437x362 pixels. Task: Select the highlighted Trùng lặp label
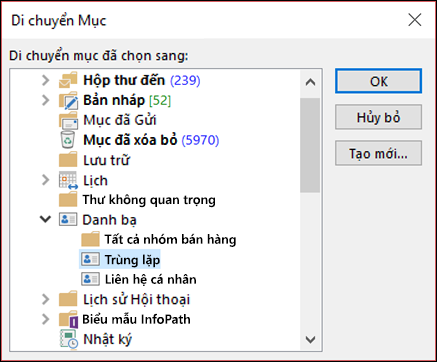(x=132, y=260)
